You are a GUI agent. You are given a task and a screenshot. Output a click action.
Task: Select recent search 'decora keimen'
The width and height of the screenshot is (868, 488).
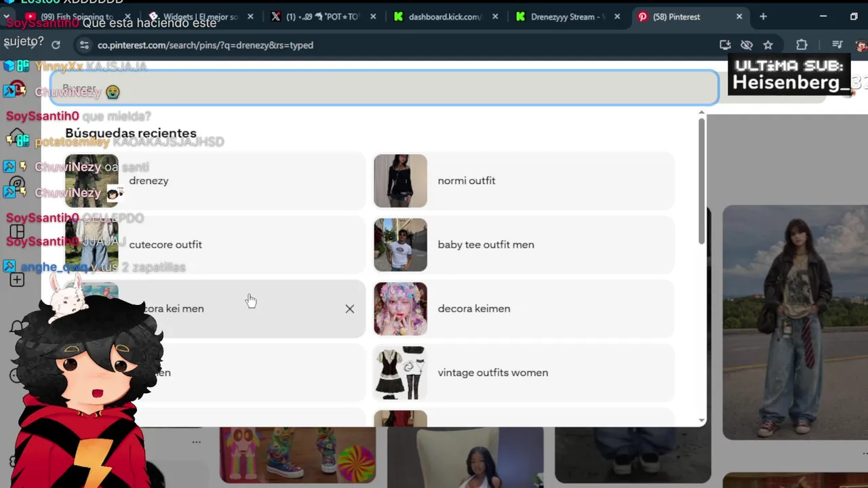524,308
